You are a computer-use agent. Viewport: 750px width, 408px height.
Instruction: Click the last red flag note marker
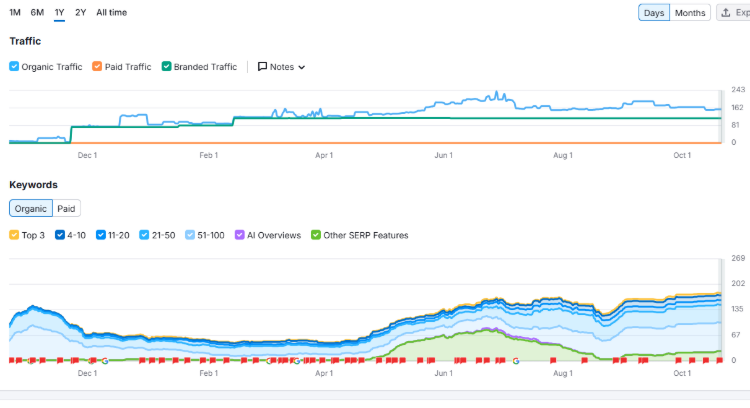click(x=719, y=361)
